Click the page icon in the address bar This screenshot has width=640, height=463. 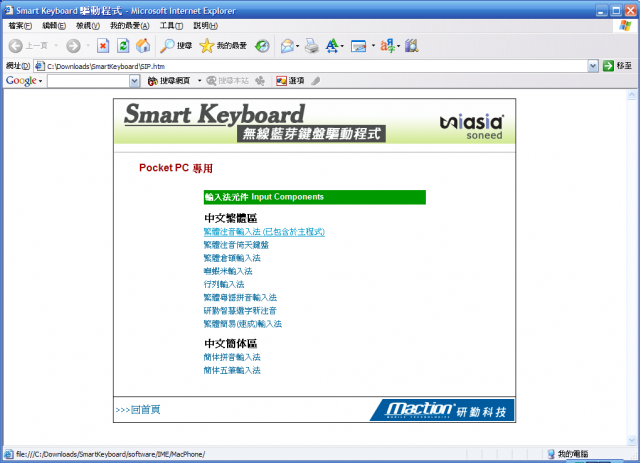tap(40, 66)
